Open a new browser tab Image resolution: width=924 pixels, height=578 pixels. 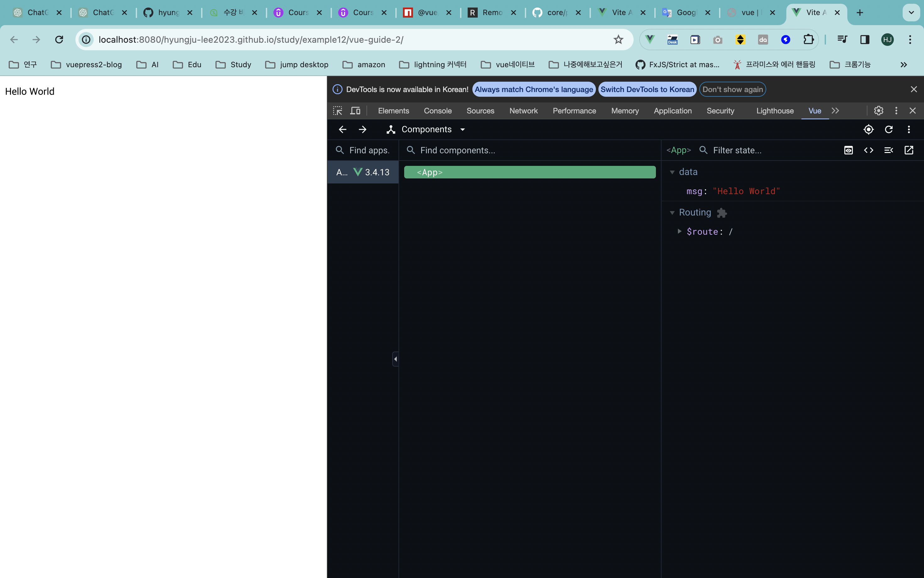click(x=860, y=13)
